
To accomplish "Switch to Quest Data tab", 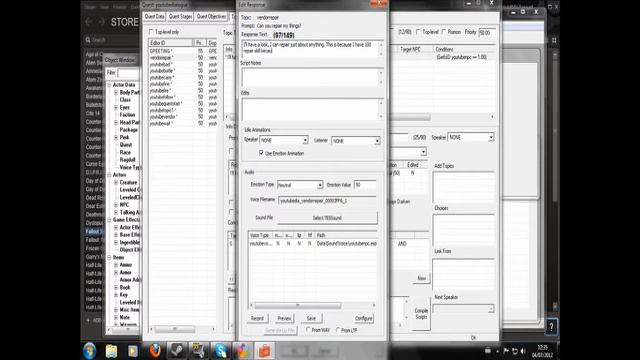I will pyautogui.click(x=155, y=16).
